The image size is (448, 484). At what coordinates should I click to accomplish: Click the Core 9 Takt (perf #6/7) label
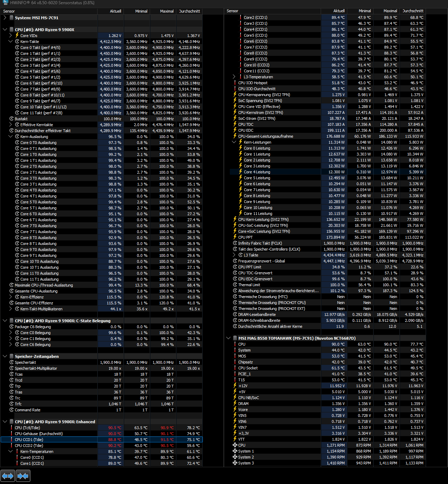[40, 101]
